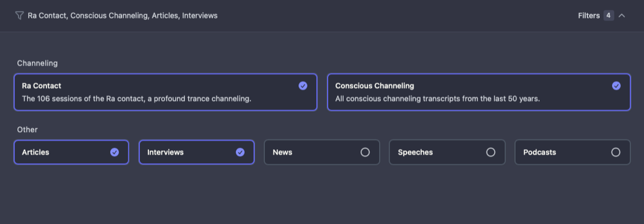Deselect the Interviews checkmark icon
This screenshot has width=644, height=224.
point(240,152)
